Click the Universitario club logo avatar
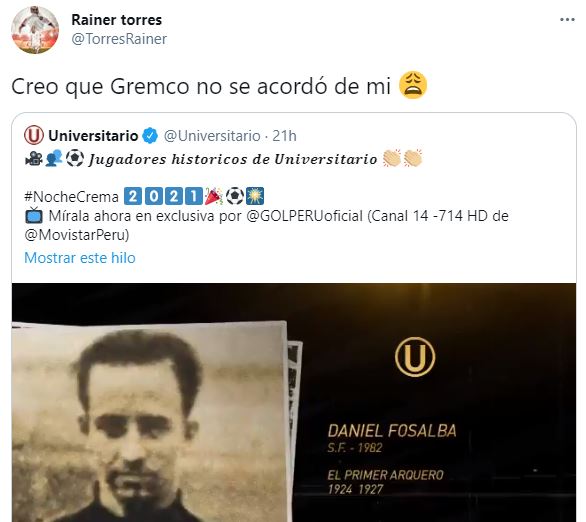This screenshot has height=522, width=586. click(x=34, y=135)
